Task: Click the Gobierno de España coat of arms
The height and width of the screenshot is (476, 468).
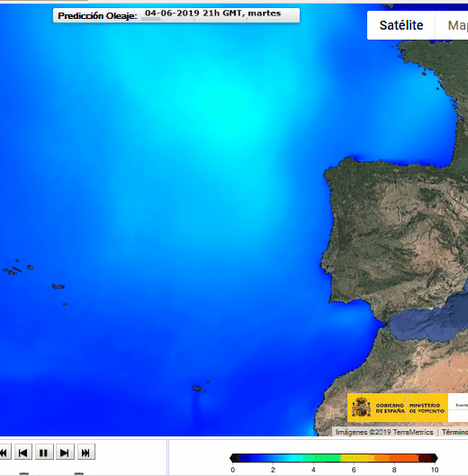Action: (x=361, y=408)
